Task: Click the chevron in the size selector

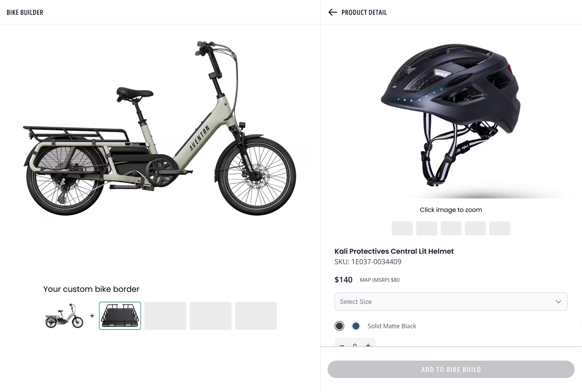Action: (x=558, y=301)
